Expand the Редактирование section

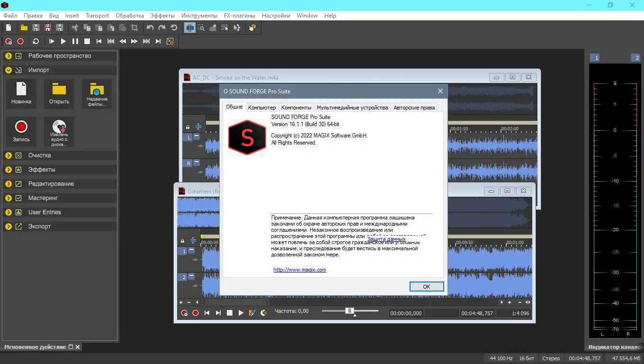pos(9,184)
